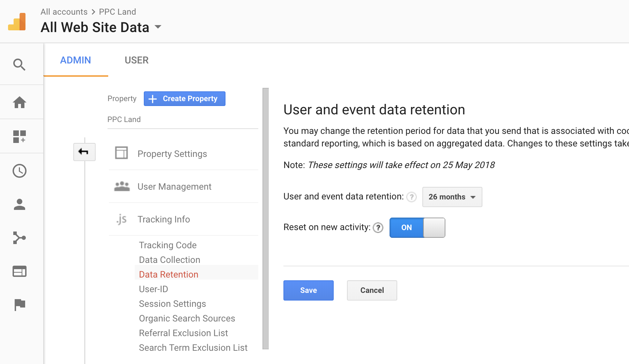Select the ADMIN tab
The width and height of the screenshot is (629, 364).
point(75,60)
